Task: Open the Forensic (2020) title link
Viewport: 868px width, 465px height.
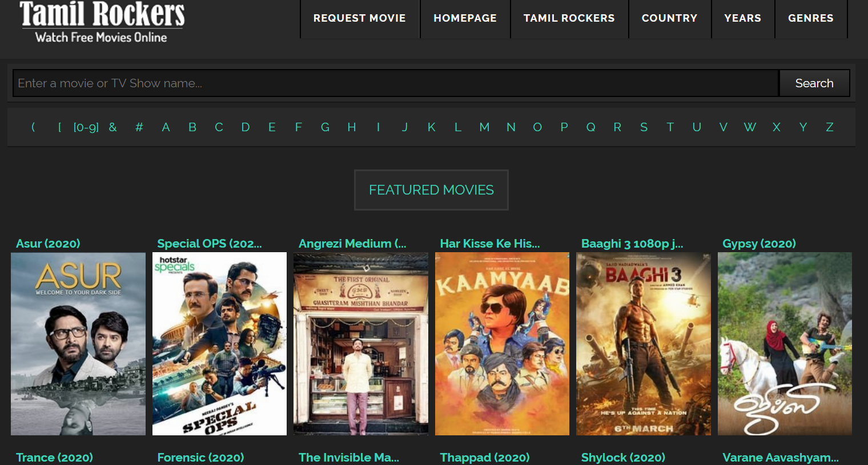Action: click(x=200, y=458)
